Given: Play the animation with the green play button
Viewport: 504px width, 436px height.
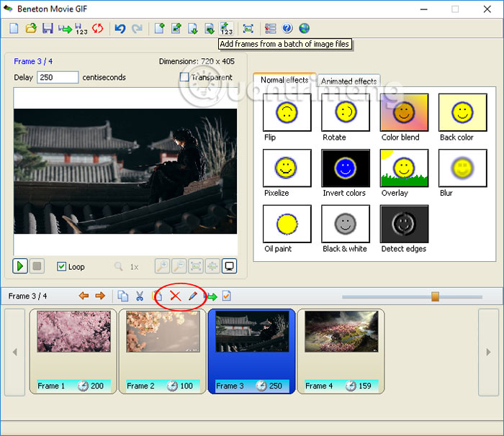Looking at the screenshot, I should [x=20, y=266].
